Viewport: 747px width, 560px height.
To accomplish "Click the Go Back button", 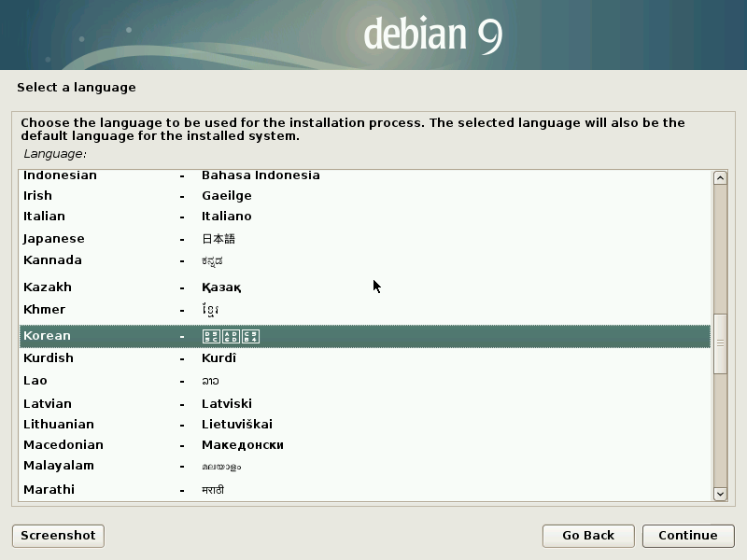I will tap(588, 536).
